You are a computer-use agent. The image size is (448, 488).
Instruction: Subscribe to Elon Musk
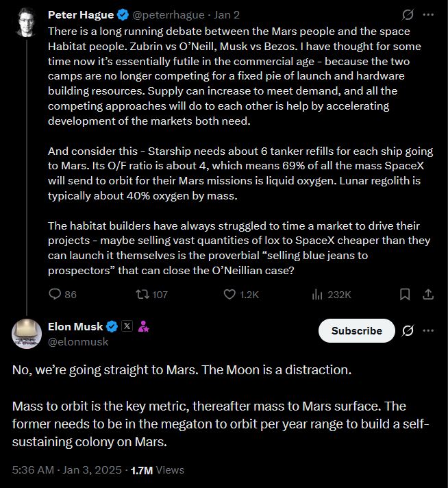click(x=356, y=330)
